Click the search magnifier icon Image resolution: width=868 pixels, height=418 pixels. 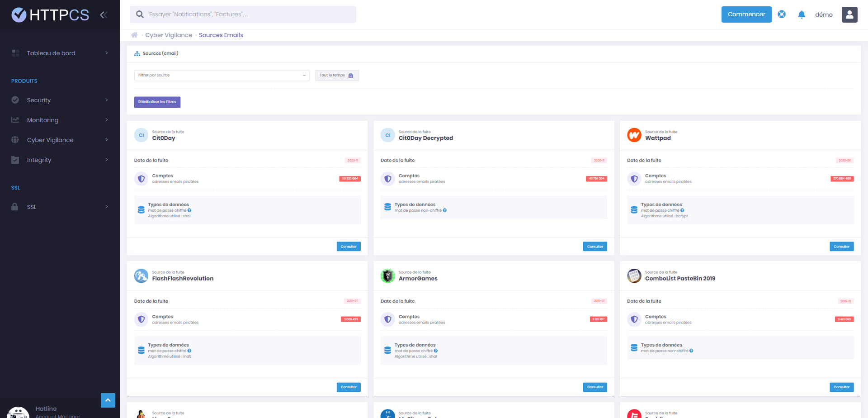(x=140, y=14)
